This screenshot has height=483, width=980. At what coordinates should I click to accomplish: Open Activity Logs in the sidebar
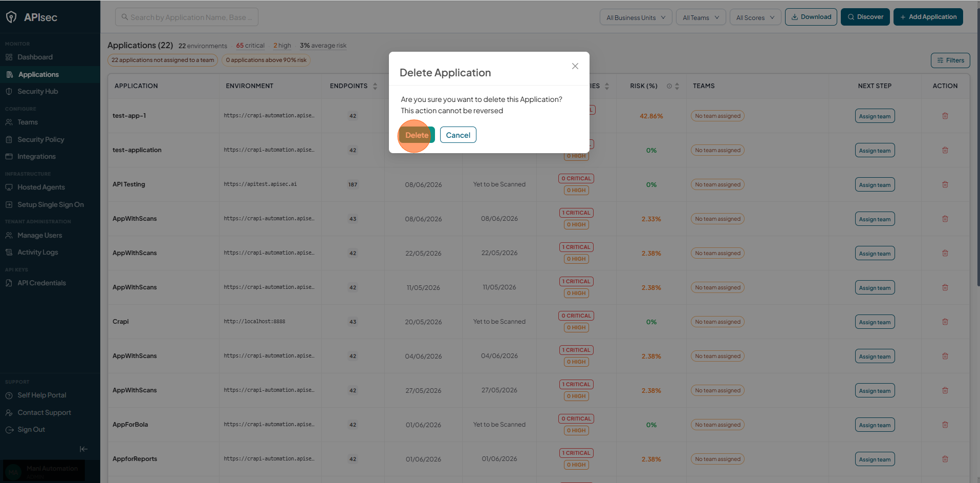[37, 252]
